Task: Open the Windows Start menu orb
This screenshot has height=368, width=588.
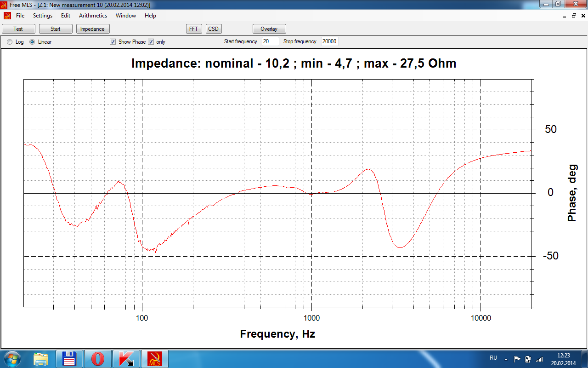Action: pyautogui.click(x=11, y=359)
